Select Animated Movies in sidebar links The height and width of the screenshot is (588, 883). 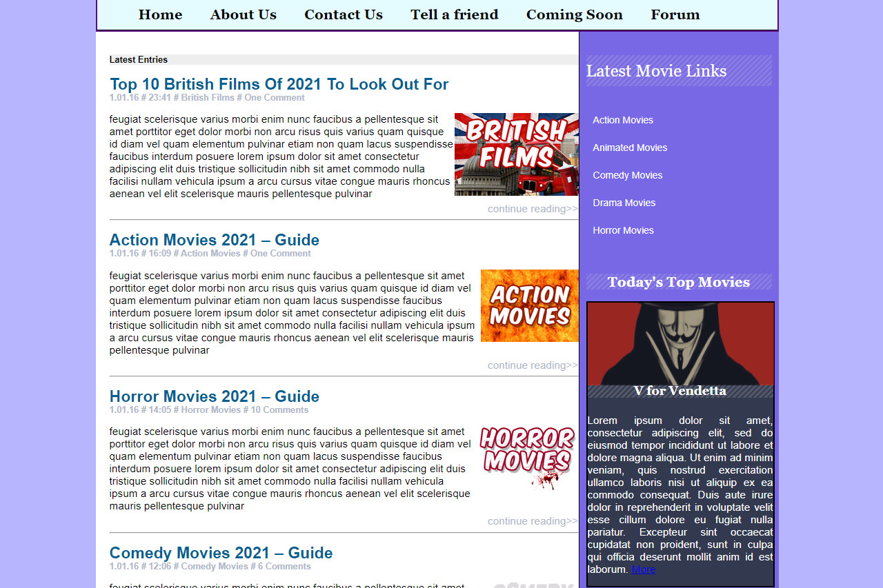click(x=630, y=148)
